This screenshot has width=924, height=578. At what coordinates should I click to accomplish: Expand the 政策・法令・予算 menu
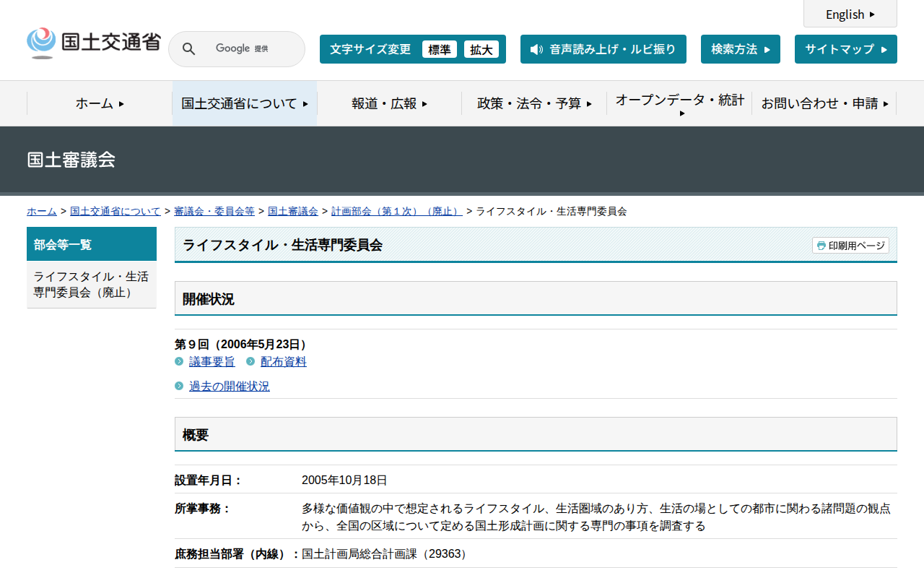coord(535,103)
